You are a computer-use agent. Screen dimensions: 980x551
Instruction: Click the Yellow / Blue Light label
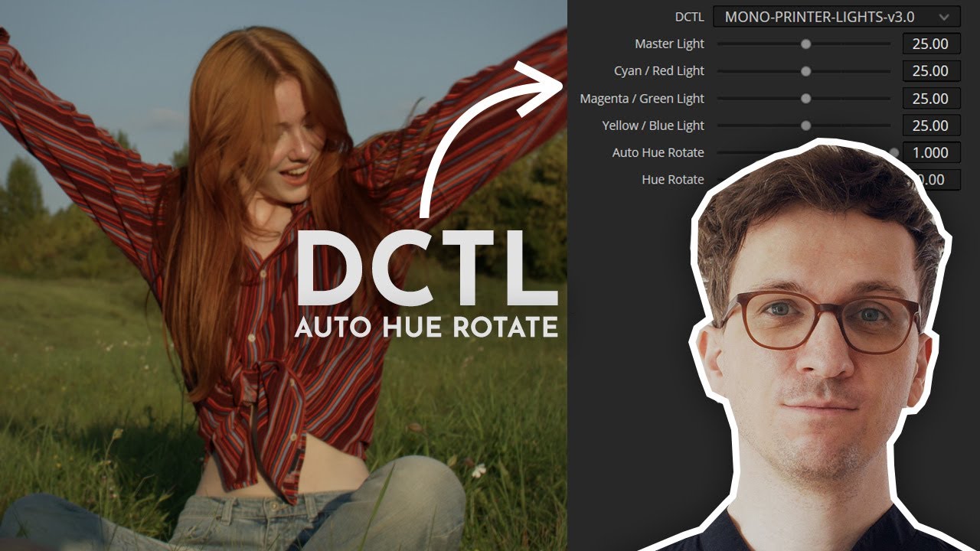click(653, 126)
